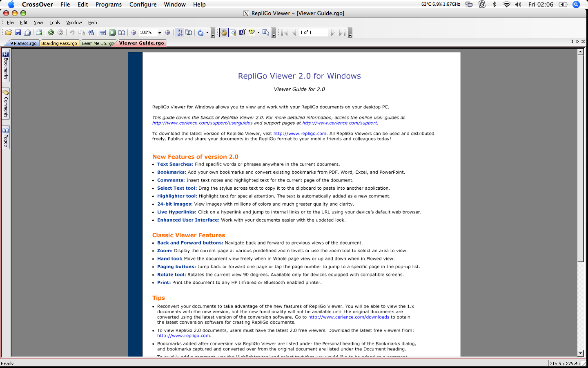Open the CrossOver Programs menu
The image size is (588, 368).
click(108, 4)
